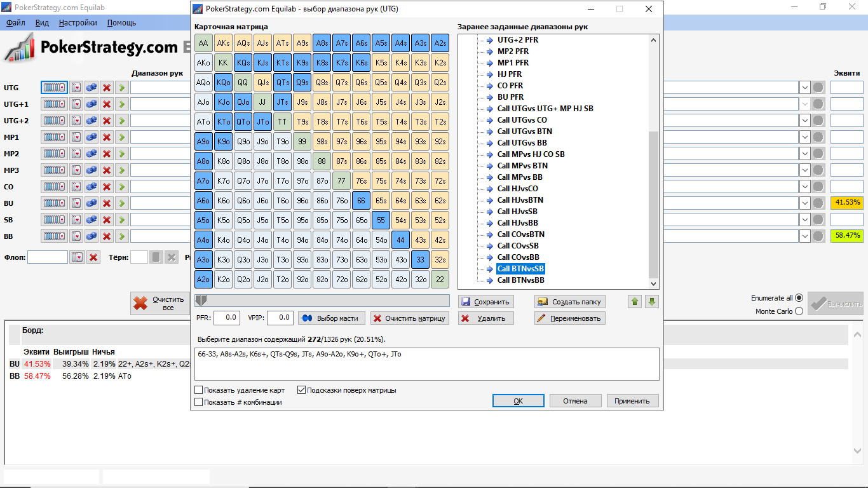The width and height of the screenshot is (868, 488).
Task: Open the hand range selector for UTG
Action: point(54,87)
